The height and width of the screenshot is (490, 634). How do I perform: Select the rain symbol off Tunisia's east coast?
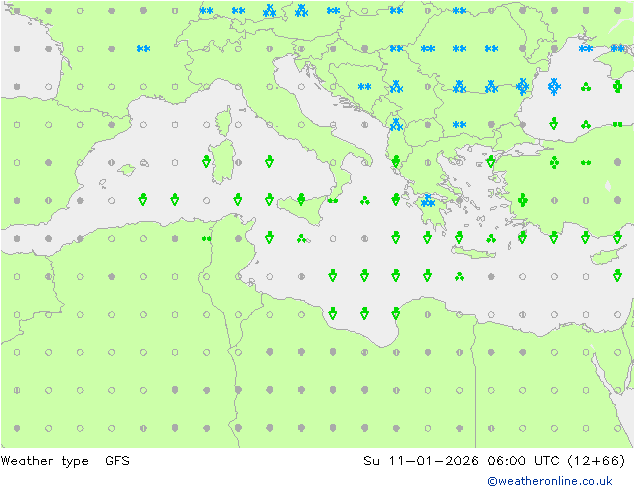269,237
